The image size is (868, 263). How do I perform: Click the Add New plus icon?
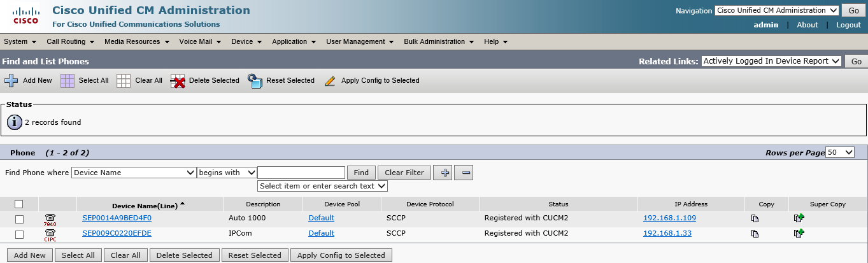tap(11, 81)
